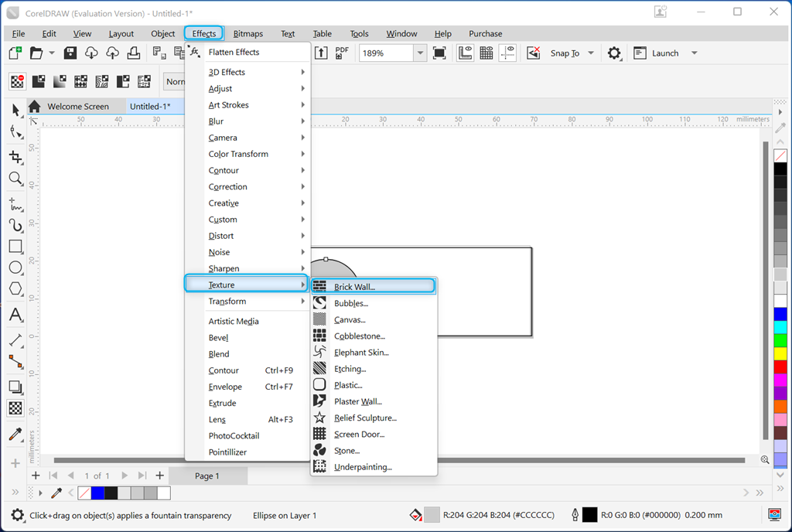
Task: Expand the Creative submenu
Action: [247, 203]
